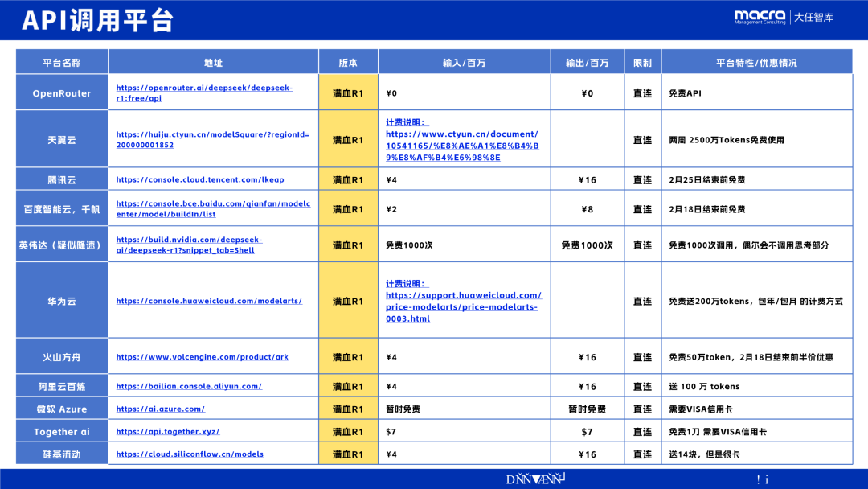This screenshot has height=489, width=868.
Task: Open the console.huaweicloud.com modelarts link
Action: pyautogui.click(x=209, y=301)
